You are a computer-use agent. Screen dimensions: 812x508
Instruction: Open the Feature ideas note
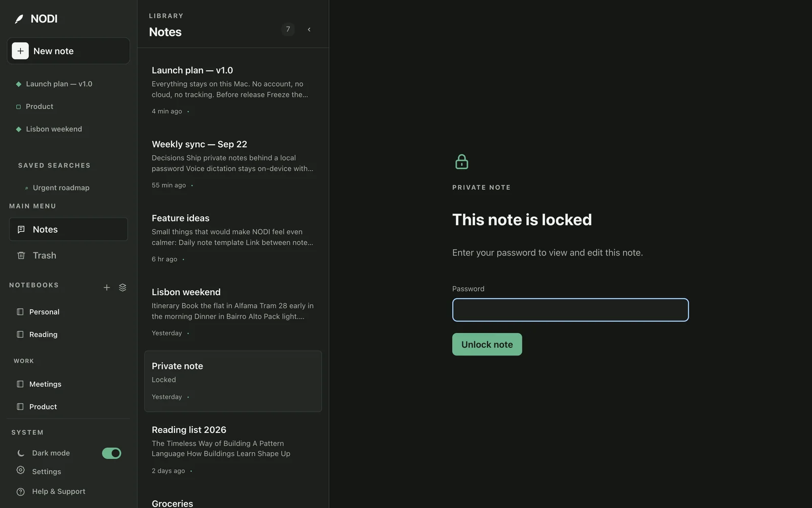[x=233, y=238]
